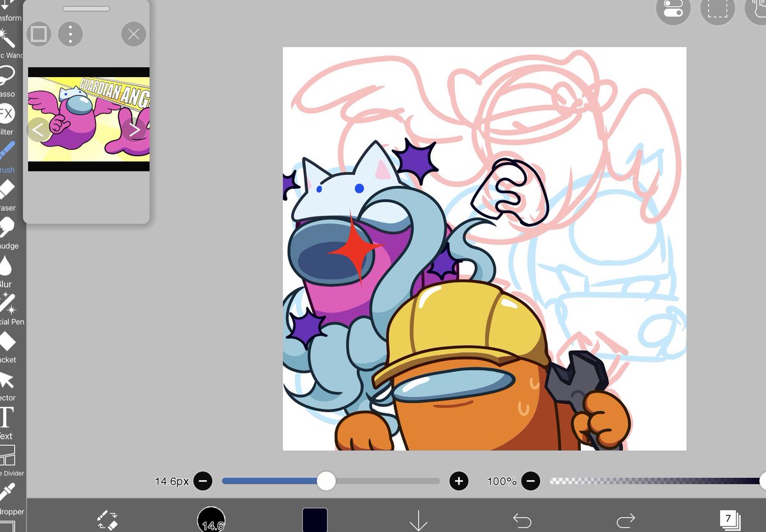
Task: Decrease opacity with minus button
Action: [x=530, y=481]
